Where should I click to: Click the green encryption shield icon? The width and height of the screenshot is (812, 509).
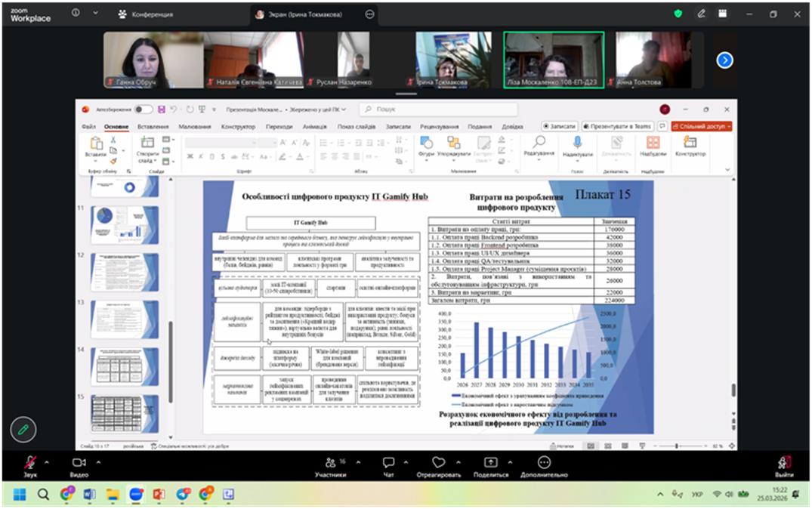click(678, 14)
